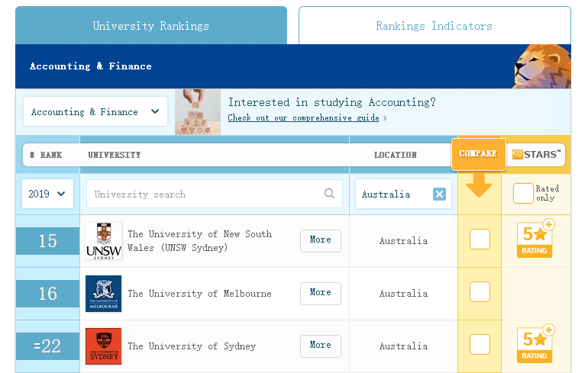Focus the University search input field
Viewport: 588px width, 373px height.
pyautogui.click(x=214, y=194)
